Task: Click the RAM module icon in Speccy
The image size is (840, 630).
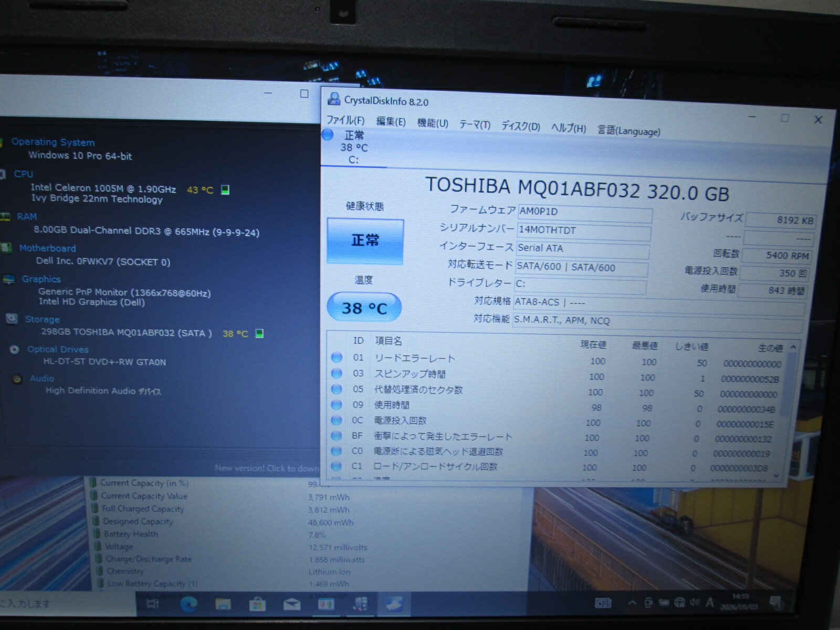Action: tap(5, 216)
